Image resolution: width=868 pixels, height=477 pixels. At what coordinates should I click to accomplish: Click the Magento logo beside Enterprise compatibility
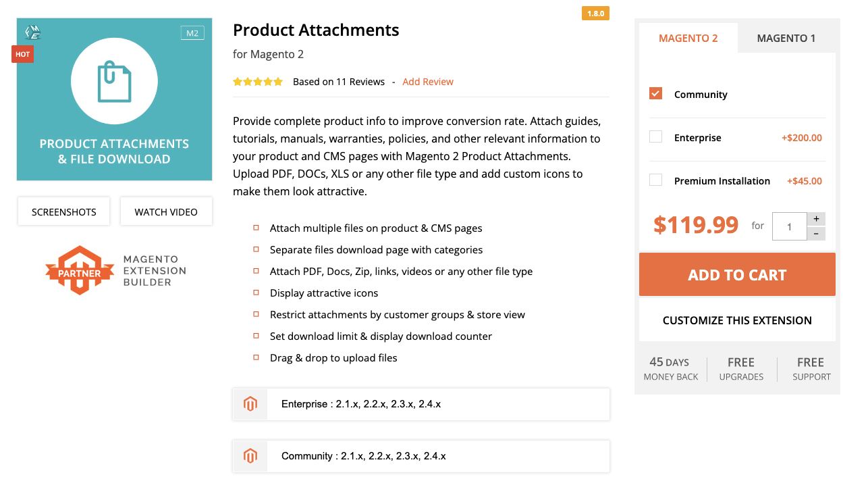(x=250, y=404)
